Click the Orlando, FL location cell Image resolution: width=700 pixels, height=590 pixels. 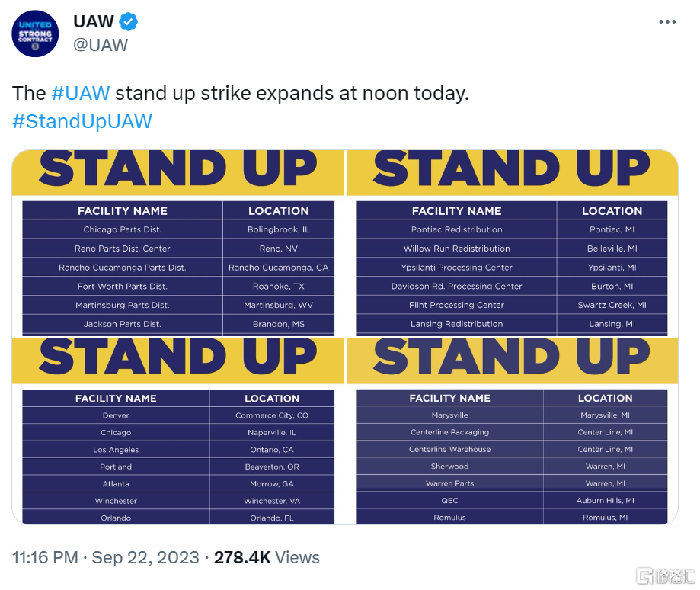tap(272, 518)
